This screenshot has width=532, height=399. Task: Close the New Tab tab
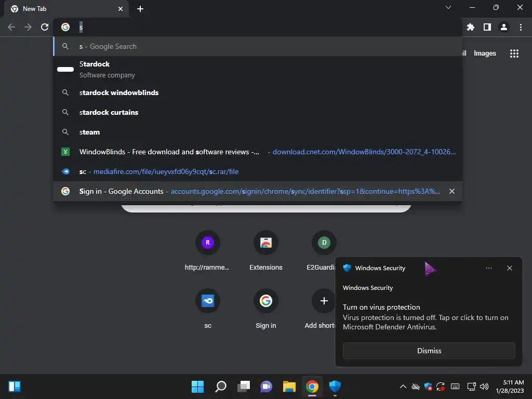click(121, 9)
